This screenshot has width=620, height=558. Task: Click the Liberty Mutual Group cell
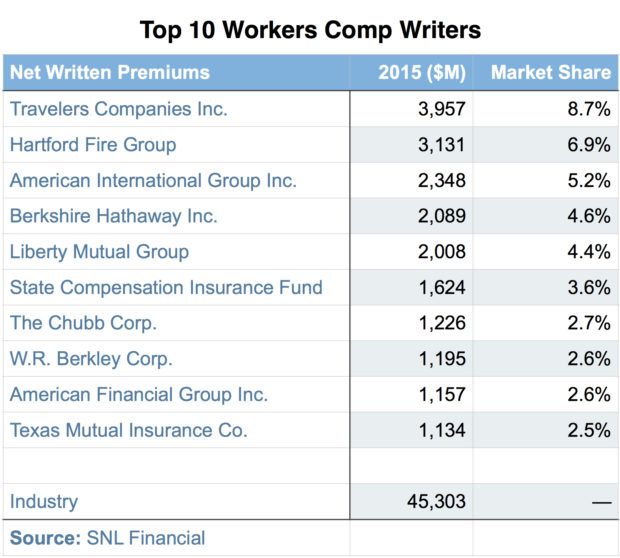tap(99, 252)
